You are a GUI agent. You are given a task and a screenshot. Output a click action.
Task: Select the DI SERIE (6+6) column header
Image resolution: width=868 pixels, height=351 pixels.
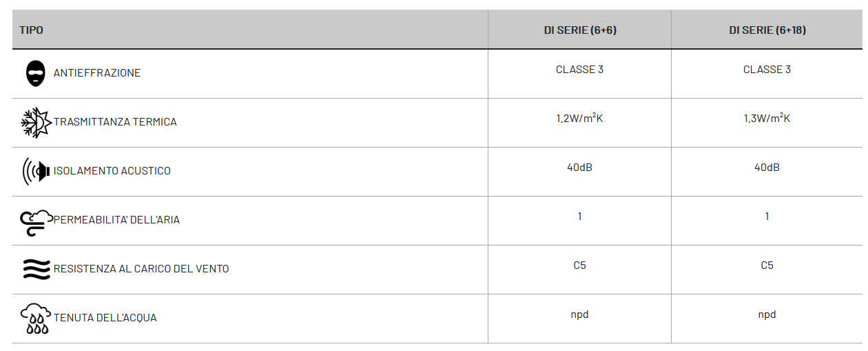tap(580, 30)
